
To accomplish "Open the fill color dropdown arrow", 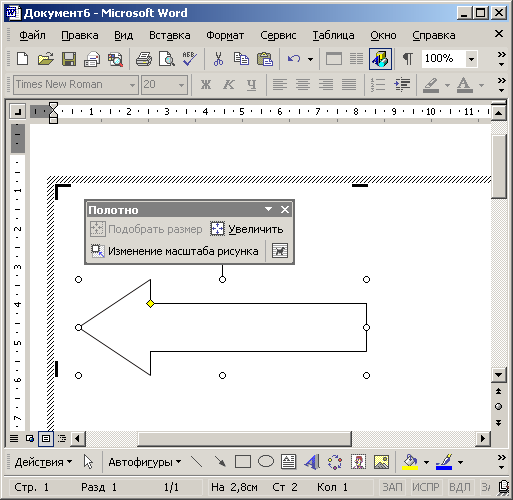I will pos(426,462).
